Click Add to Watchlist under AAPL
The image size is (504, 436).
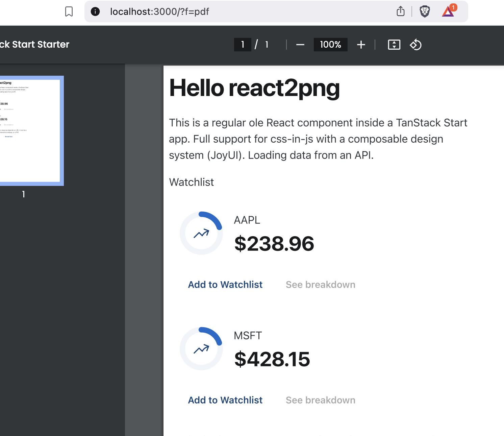click(225, 285)
